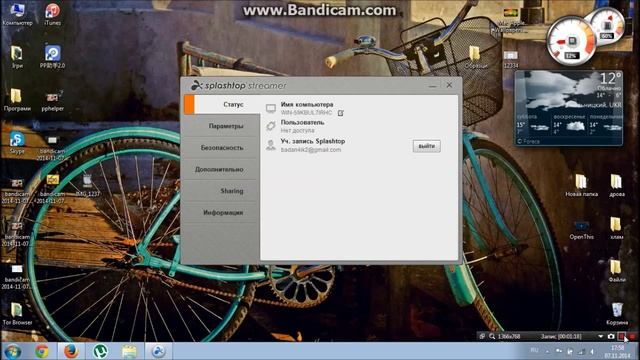
Task: Open the 12334 desktop file
Action: pos(511,59)
